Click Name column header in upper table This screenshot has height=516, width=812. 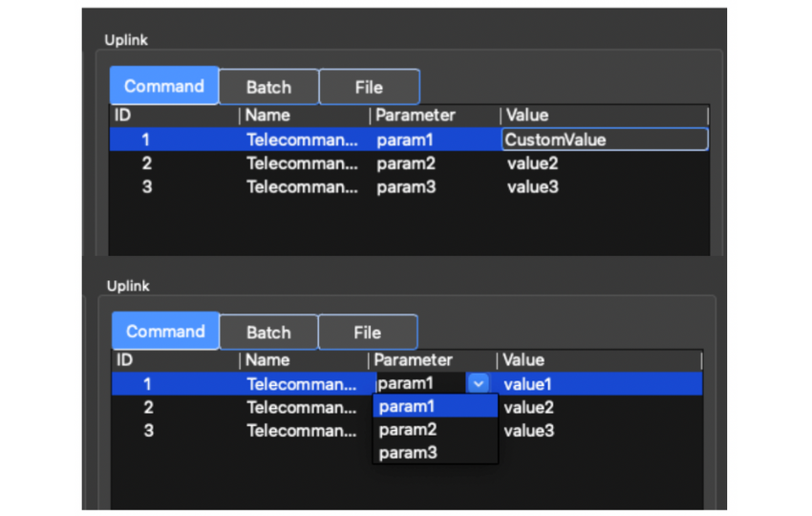(267, 116)
